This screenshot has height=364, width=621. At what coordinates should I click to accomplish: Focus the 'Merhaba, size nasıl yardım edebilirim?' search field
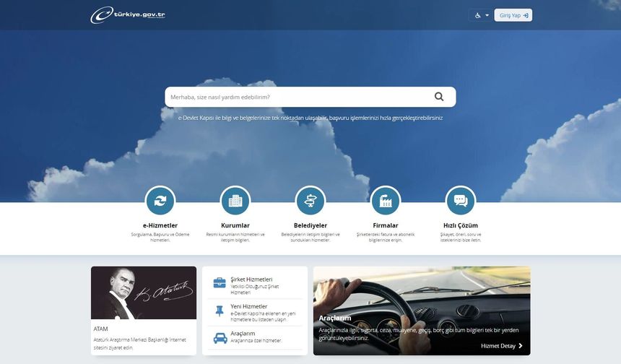point(310,97)
